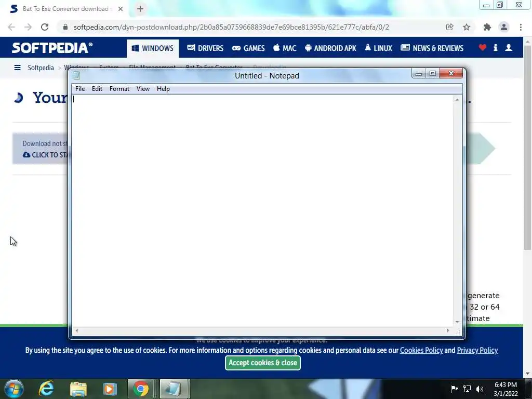The width and height of the screenshot is (532, 399).
Task: Click the Softpedia breadcrumb link
Action: (41, 68)
